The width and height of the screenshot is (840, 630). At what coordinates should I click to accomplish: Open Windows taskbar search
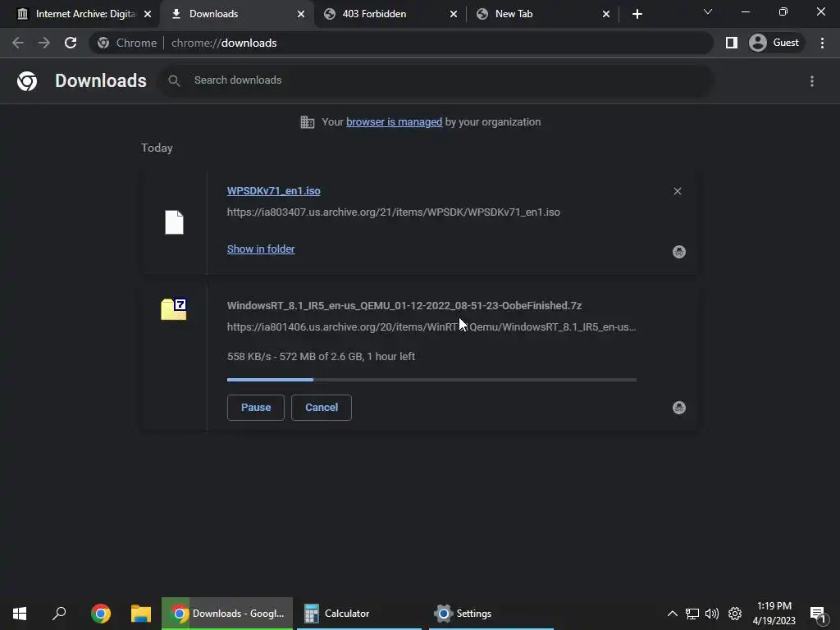59,614
